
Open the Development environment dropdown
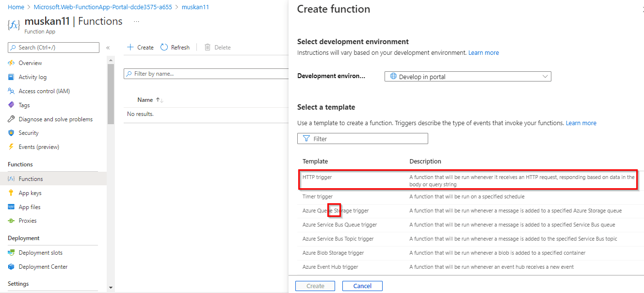[467, 77]
